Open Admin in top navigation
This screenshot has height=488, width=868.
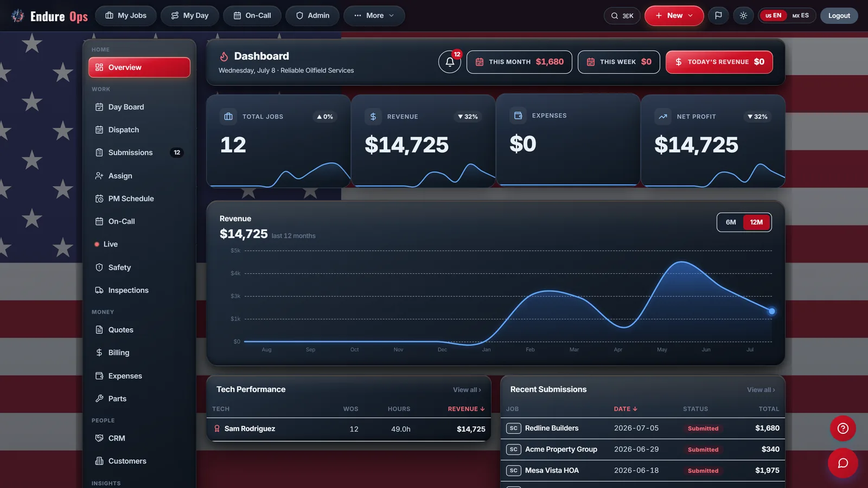[312, 16]
